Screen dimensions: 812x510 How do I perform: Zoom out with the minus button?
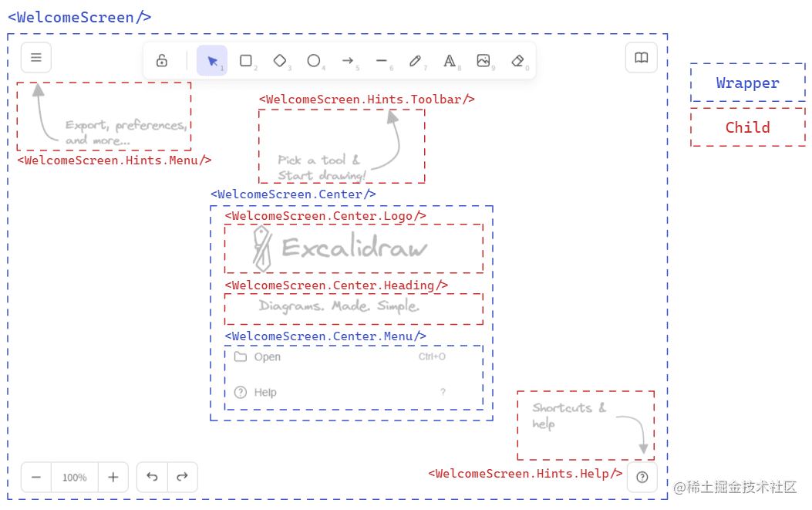[36, 478]
